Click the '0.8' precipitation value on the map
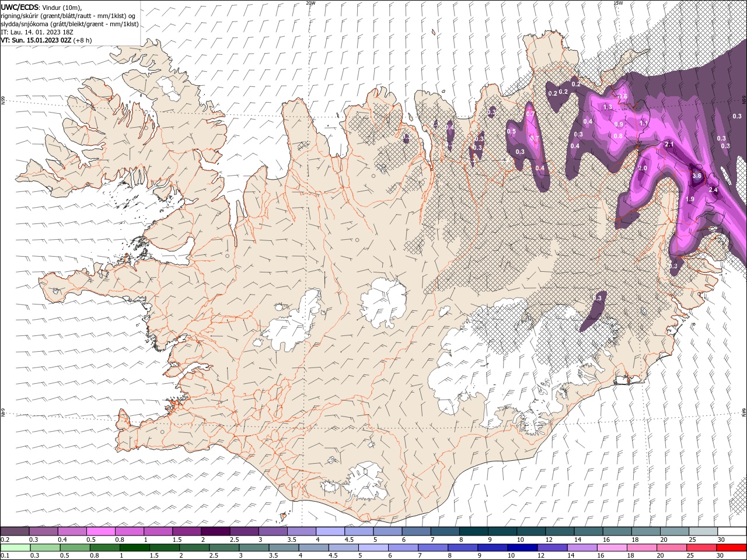This screenshot has width=747, height=560. tap(617, 136)
